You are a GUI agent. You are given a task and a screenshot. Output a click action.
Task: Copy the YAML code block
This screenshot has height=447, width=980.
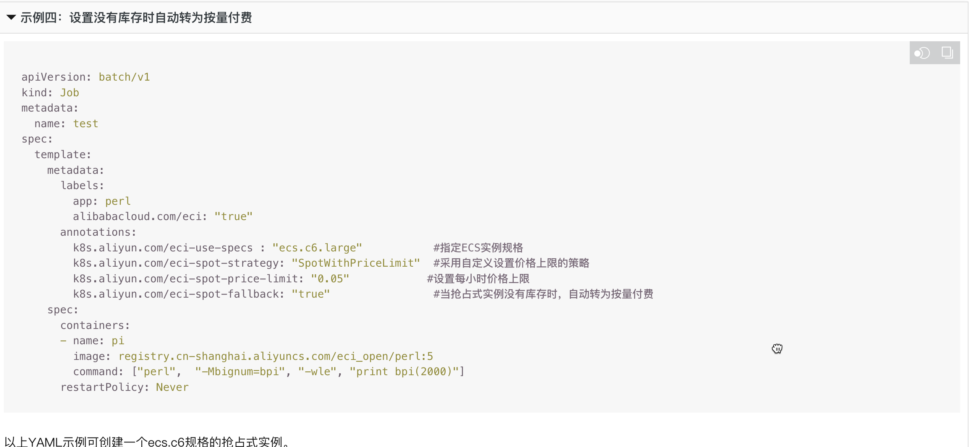pyautogui.click(x=947, y=53)
